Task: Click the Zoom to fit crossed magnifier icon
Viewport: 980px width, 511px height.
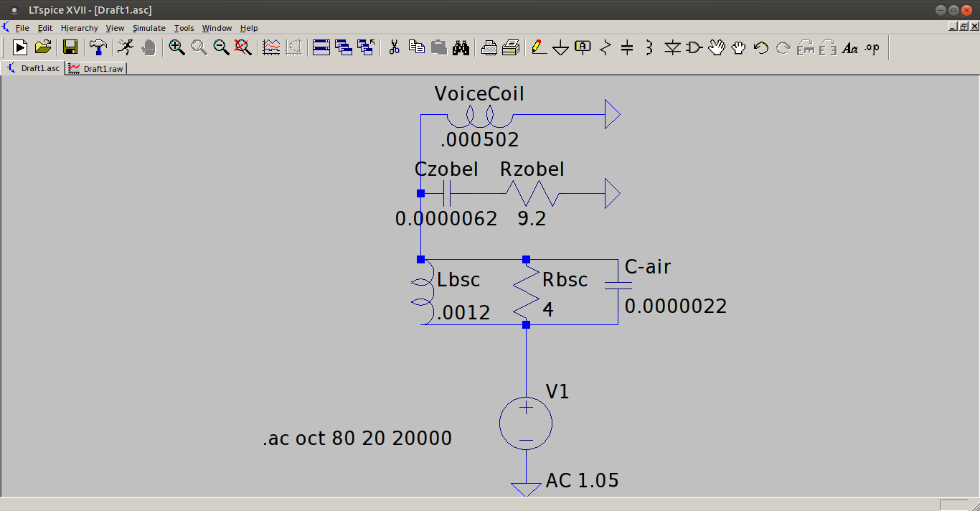Action: (x=243, y=47)
